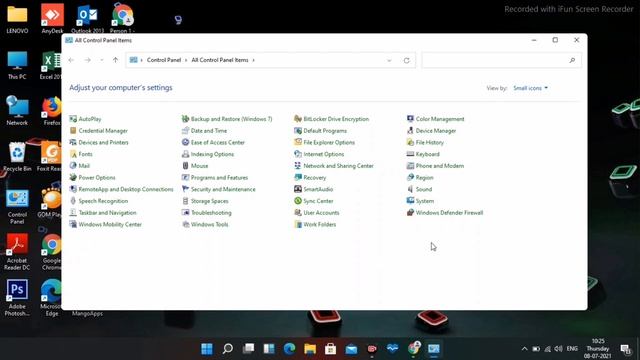Open the Mail control panel icon

(73, 166)
